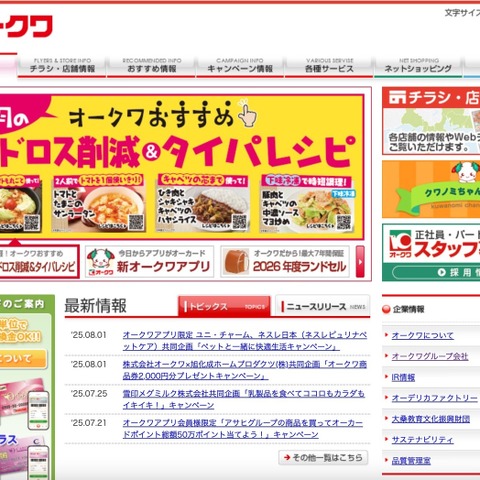The image size is (480, 480).
Task: Open IR情報 link
Action: tap(403, 377)
